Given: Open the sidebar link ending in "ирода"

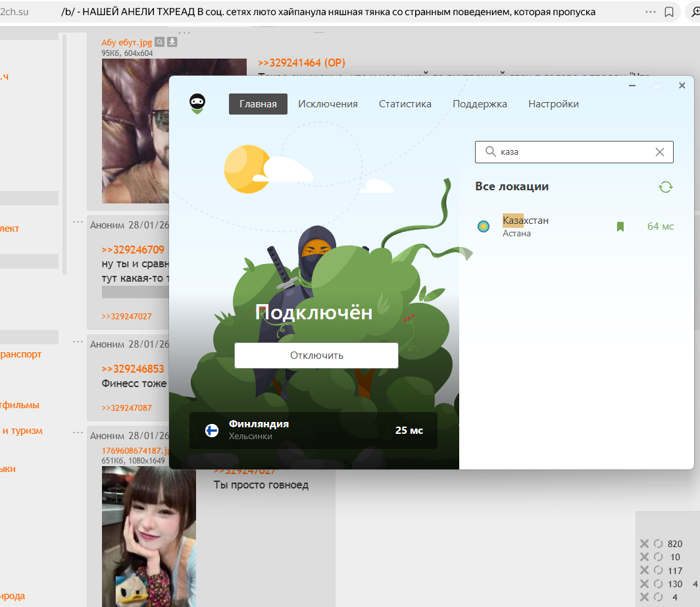Looking at the screenshot, I should click(x=12, y=596).
